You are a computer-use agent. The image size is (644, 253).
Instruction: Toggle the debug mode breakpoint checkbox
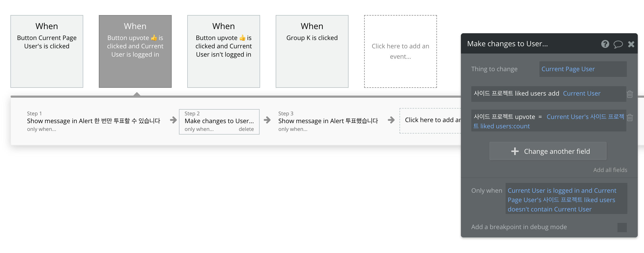click(622, 227)
